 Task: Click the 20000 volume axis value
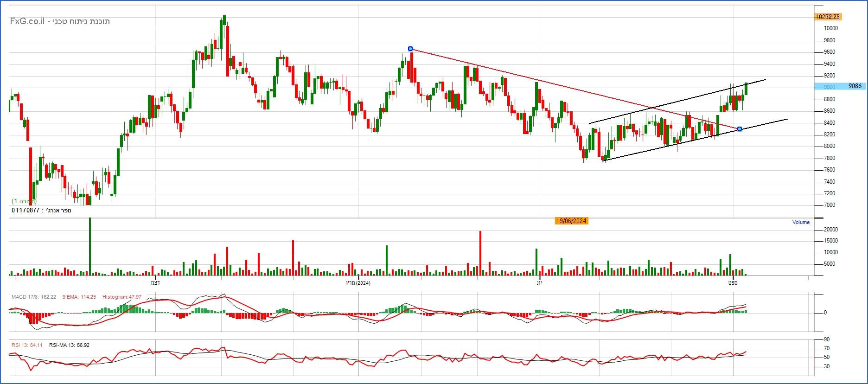(x=830, y=230)
